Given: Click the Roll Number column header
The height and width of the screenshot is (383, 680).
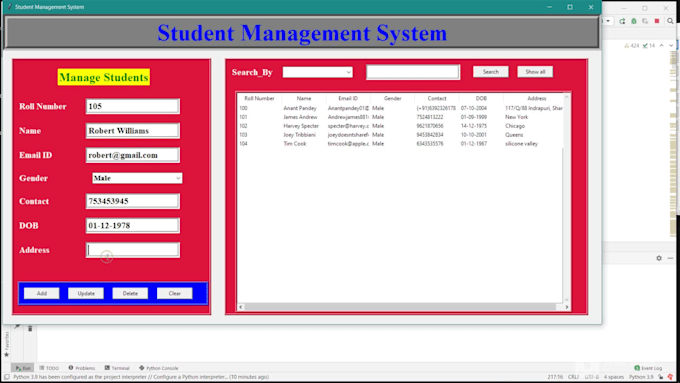Looking at the screenshot, I should [259, 98].
